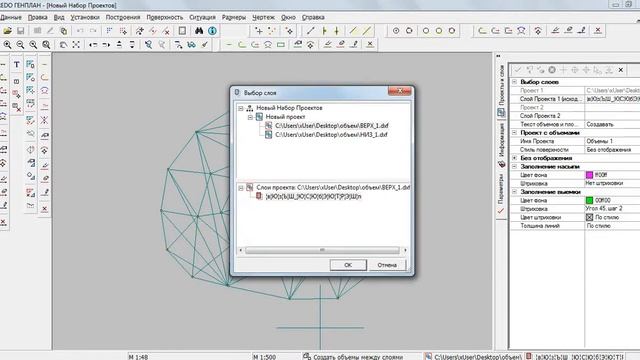Viewport: 640px width, 360px height.
Task: Click the Угол 45, шаг 2 value
Action: coord(613,209)
